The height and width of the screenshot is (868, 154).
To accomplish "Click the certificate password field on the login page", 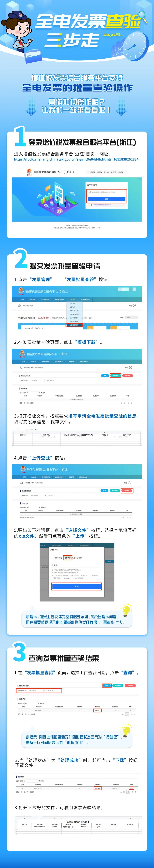I will [x=107, y=192].
